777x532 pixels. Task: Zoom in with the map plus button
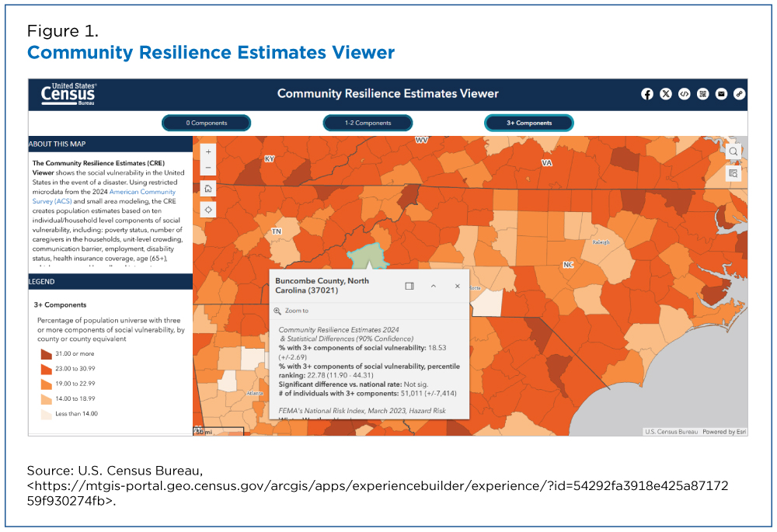[208, 151]
